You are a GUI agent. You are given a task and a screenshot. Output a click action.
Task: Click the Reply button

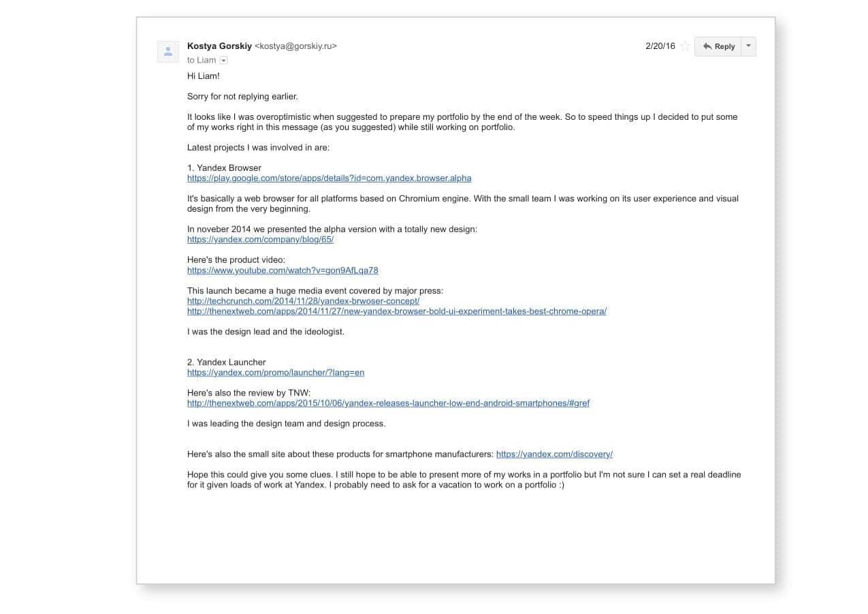coord(717,46)
